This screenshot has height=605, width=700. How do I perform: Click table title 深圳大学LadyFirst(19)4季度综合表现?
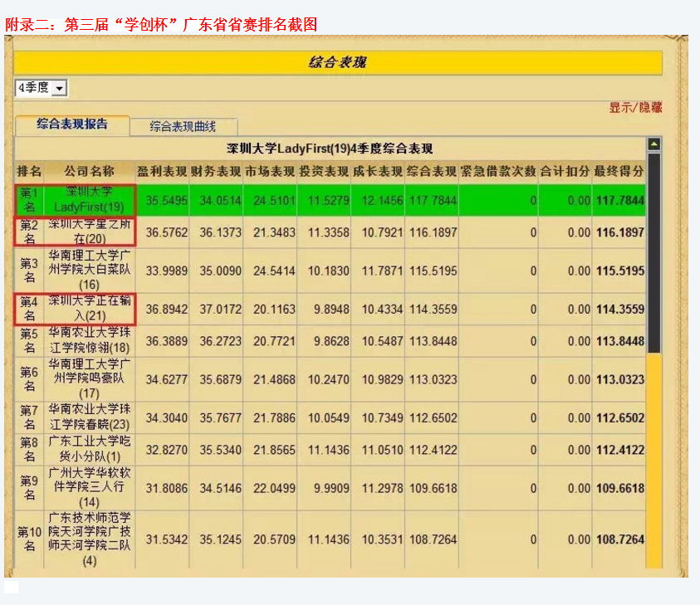coord(330,149)
